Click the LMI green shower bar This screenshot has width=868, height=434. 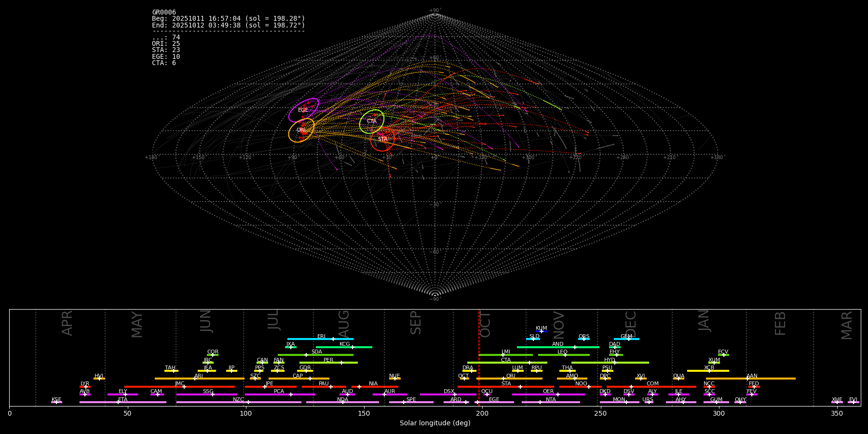[x=506, y=355]
